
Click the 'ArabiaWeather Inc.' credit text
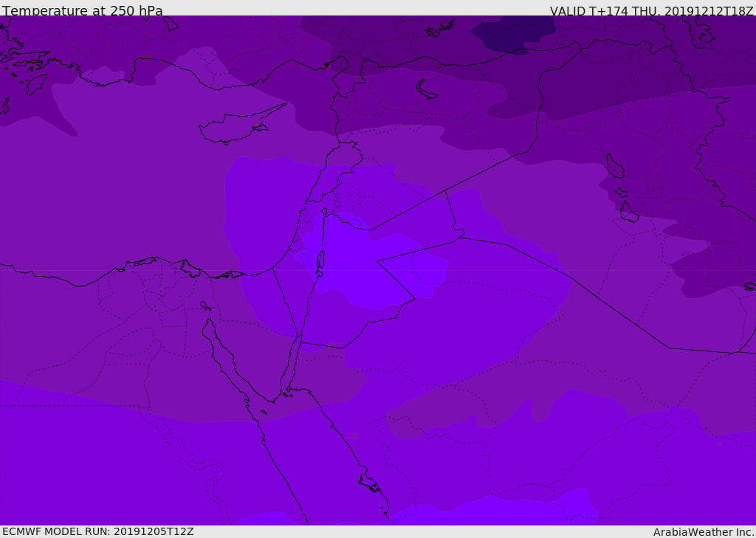click(704, 532)
